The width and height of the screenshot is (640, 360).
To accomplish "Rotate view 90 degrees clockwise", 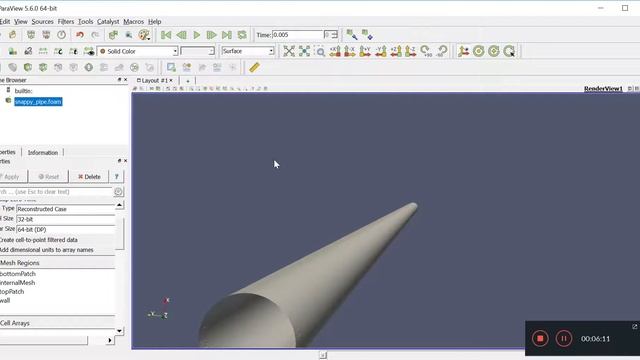I will [426, 51].
